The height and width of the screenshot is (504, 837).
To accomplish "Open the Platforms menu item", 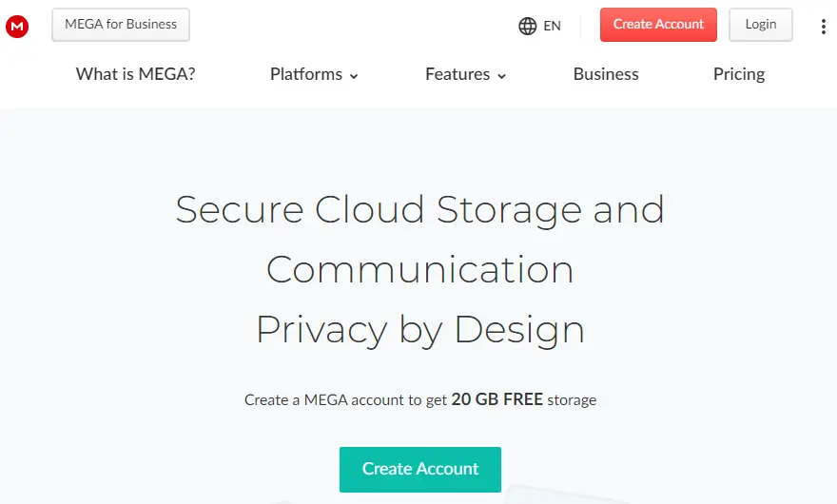I will 305,74.
